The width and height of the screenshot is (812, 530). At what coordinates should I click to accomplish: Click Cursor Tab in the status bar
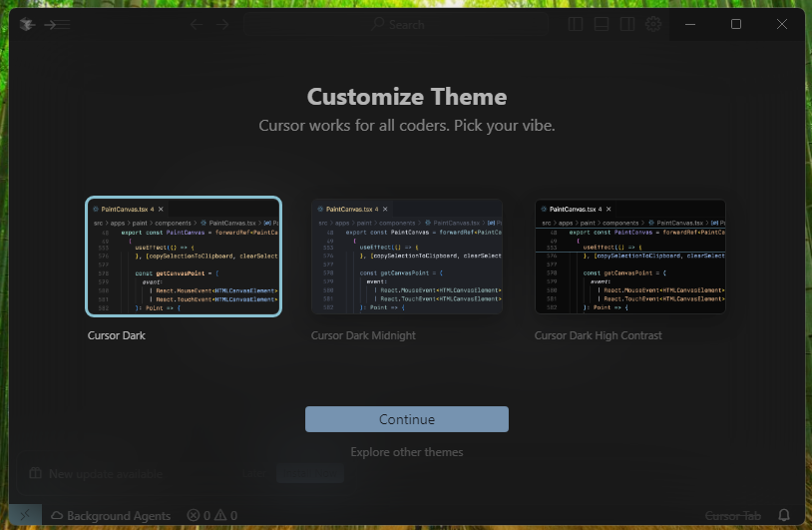pos(733,516)
